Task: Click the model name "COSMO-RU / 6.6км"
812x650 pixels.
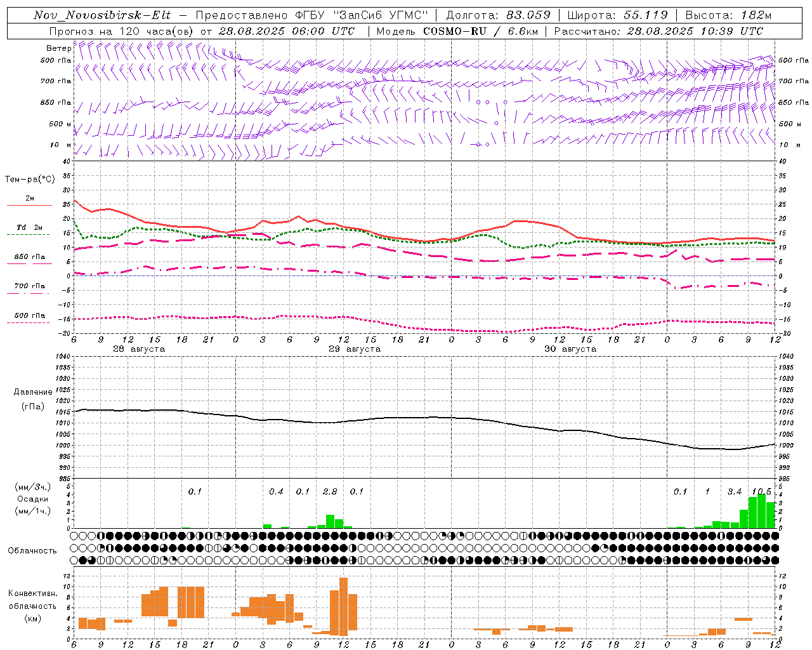Action: click(x=480, y=31)
